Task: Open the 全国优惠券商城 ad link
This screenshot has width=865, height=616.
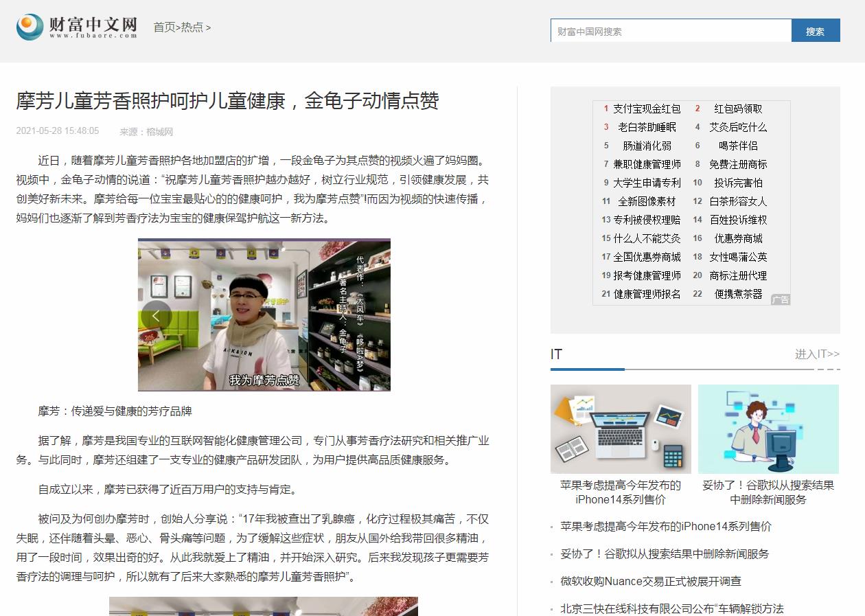Action: pos(647,257)
